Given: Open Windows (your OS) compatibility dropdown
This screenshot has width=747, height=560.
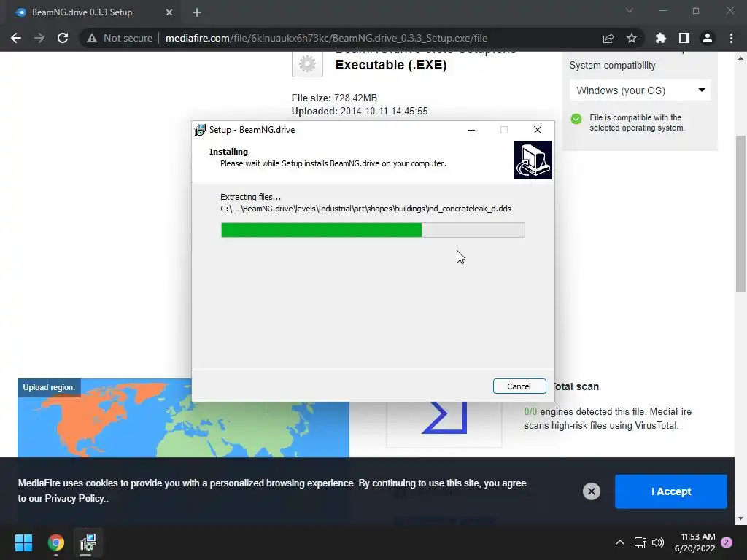Looking at the screenshot, I should 640,90.
